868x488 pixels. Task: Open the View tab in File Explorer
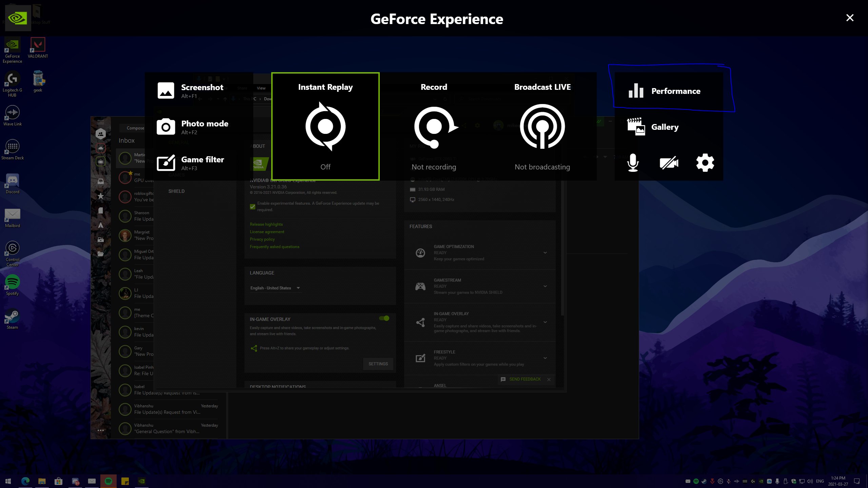tap(261, 88)
